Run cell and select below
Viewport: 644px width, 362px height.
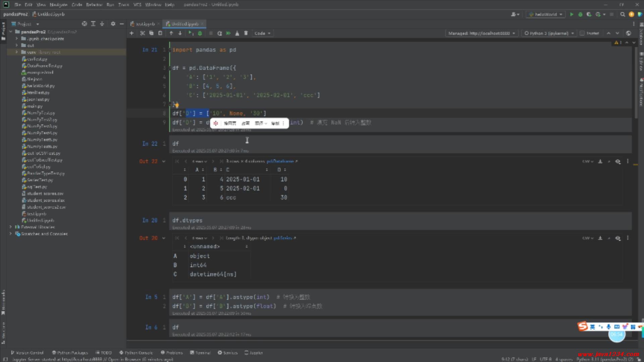191,33
